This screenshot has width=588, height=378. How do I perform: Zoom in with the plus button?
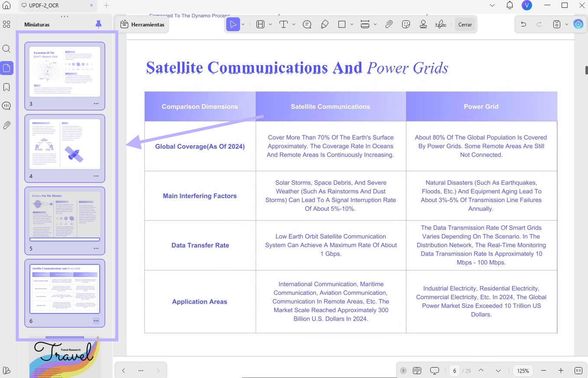coord(561,371)
